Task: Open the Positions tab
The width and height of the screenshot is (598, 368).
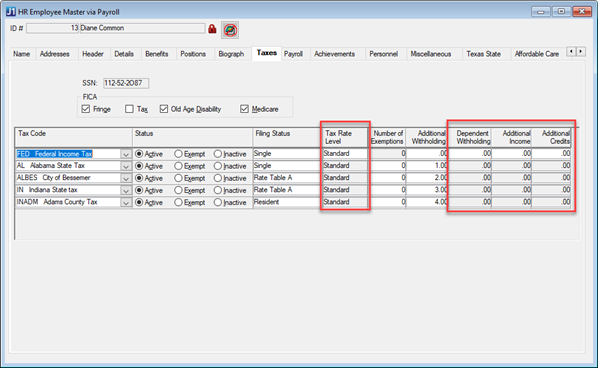Action: [x=193, y=54]
